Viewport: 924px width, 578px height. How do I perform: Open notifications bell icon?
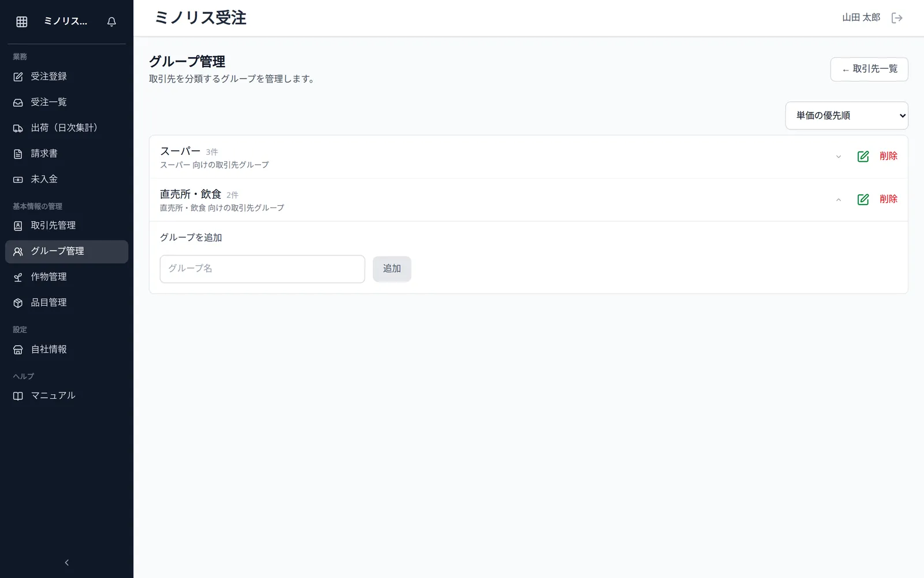tap(111, 21)
